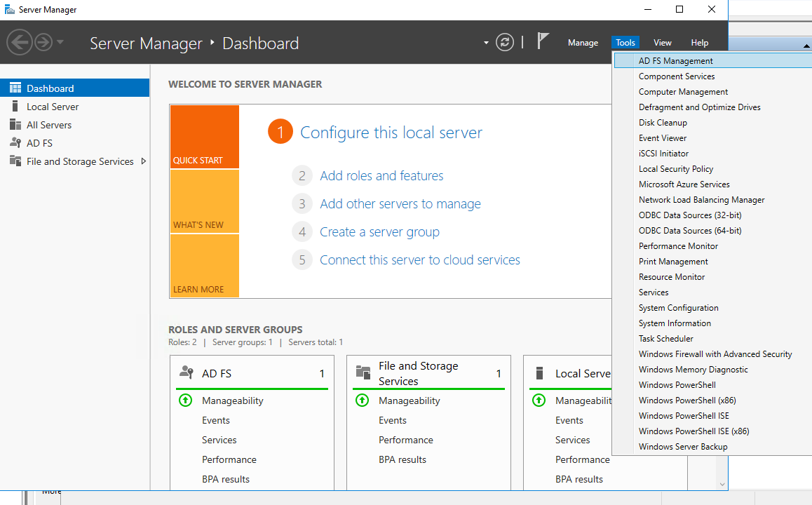This screenshot has height=505, width=812.
Task: Expand File and Storage Services submenu arrow
Action: coord(144,161)
